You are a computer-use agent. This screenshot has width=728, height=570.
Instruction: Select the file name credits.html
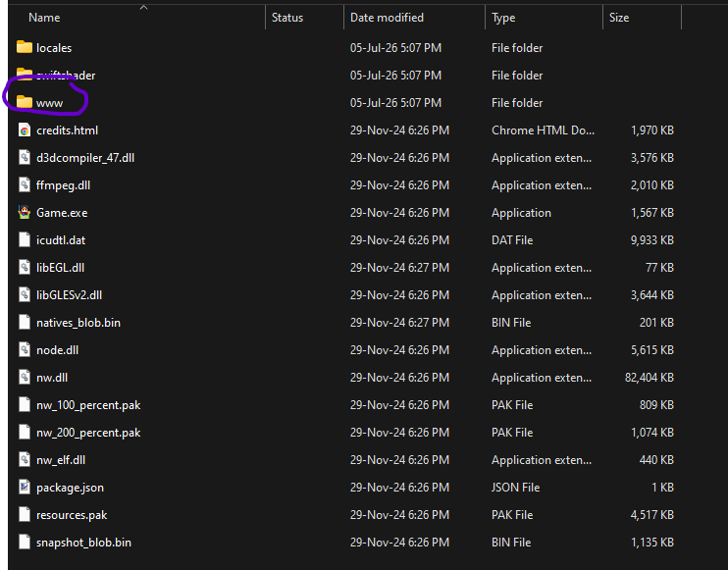(68, 130)
